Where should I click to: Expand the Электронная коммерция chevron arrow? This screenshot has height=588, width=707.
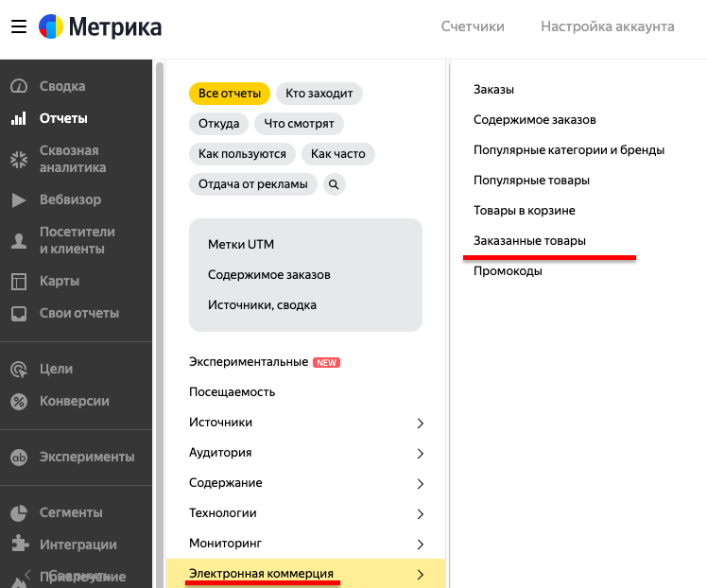pyautogui.click(x=421, y=574)
